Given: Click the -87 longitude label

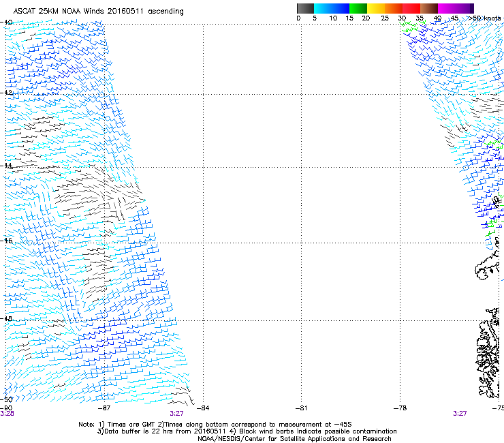Looking at the screenshot, I should [104, 408].
